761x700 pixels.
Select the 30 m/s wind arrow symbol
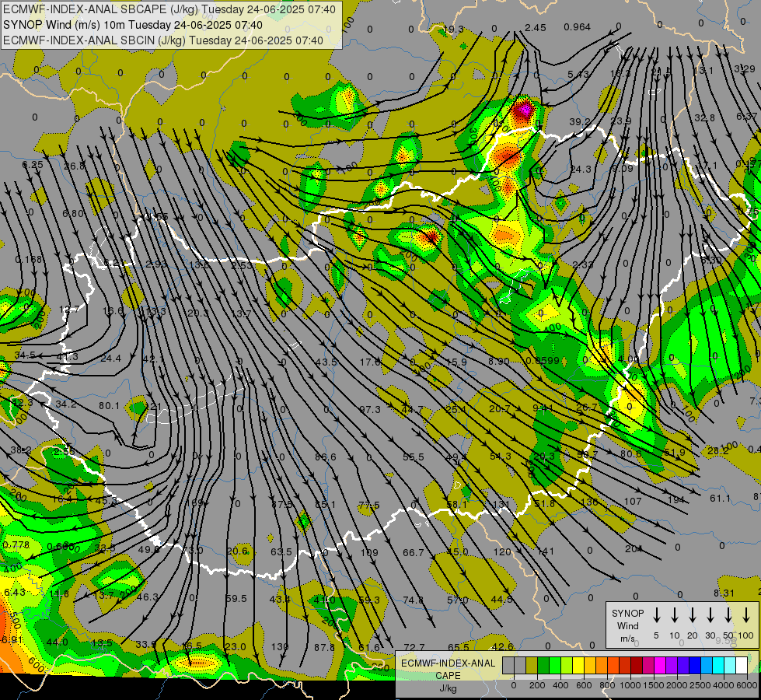pos(710,615)
